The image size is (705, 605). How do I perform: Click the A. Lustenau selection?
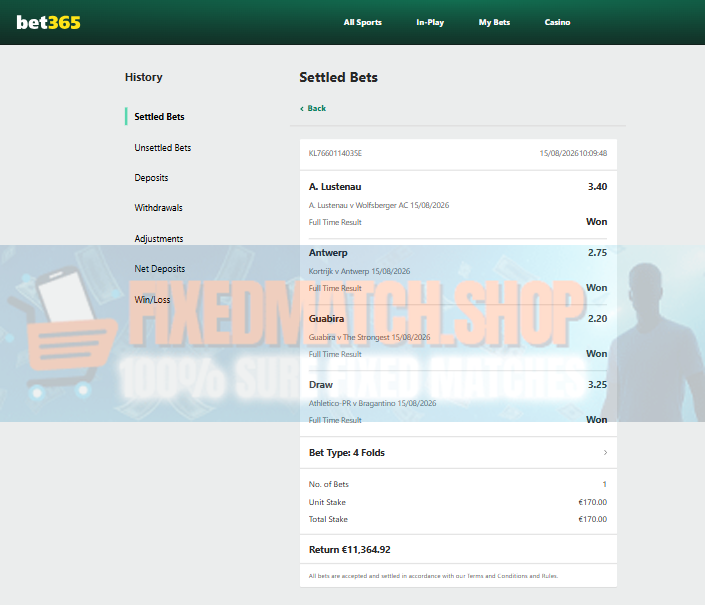(x=335, y=187)
